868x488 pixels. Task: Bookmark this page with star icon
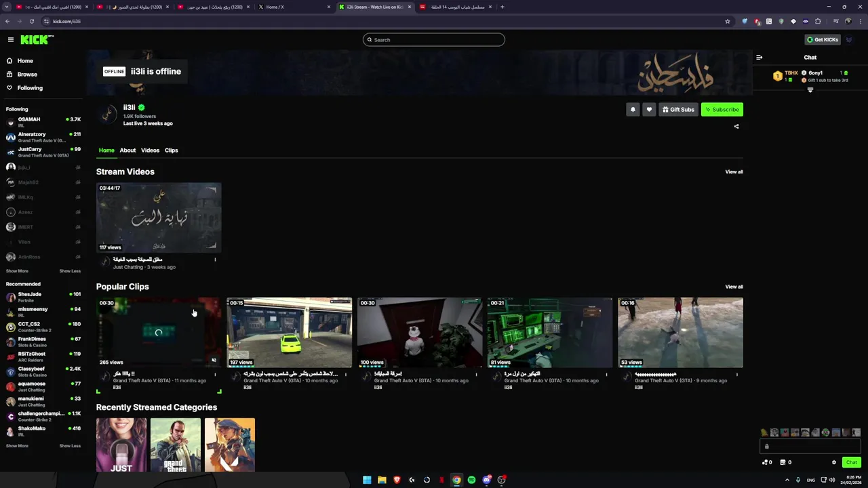(x=728, y=21)
